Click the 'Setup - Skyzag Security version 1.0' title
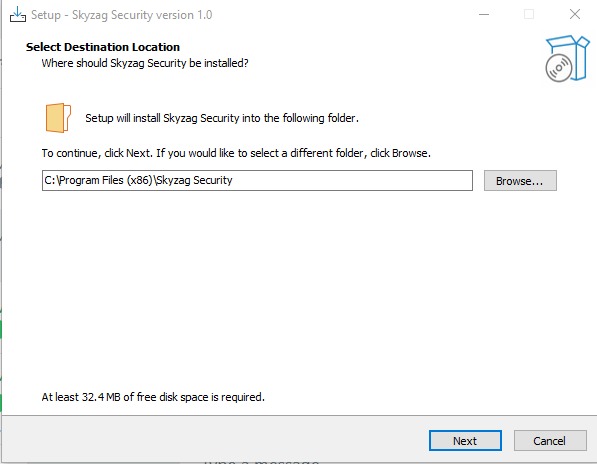597x464 pixels. click(121, 15)
